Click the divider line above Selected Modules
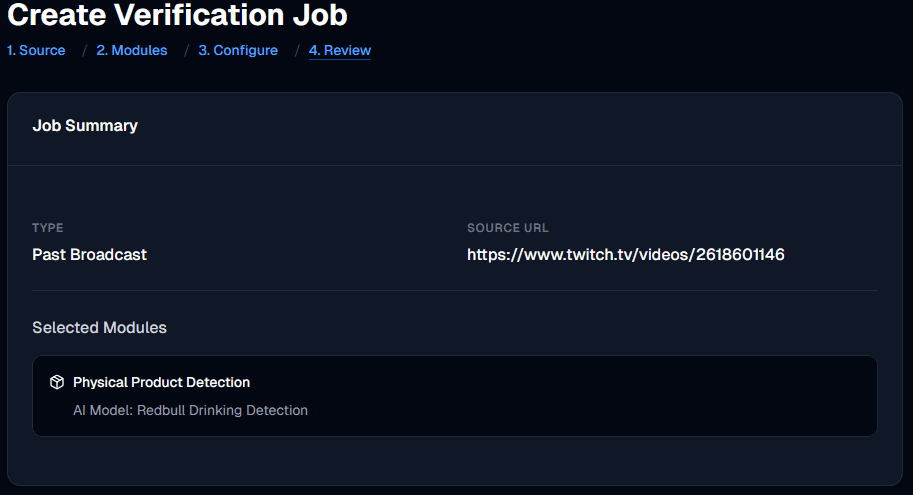913x495 pixels. tap(455, 291)
